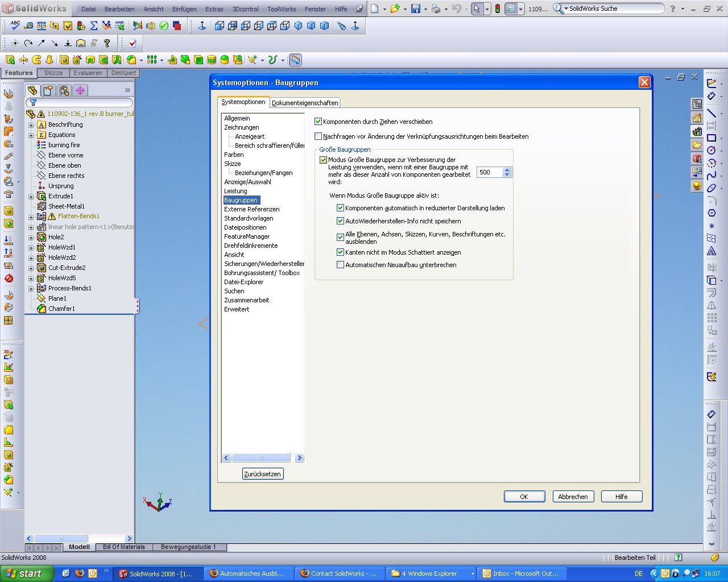The image size is (728, 582).
Task: Select the Save floppy disk icon
Action: (416, 9)
